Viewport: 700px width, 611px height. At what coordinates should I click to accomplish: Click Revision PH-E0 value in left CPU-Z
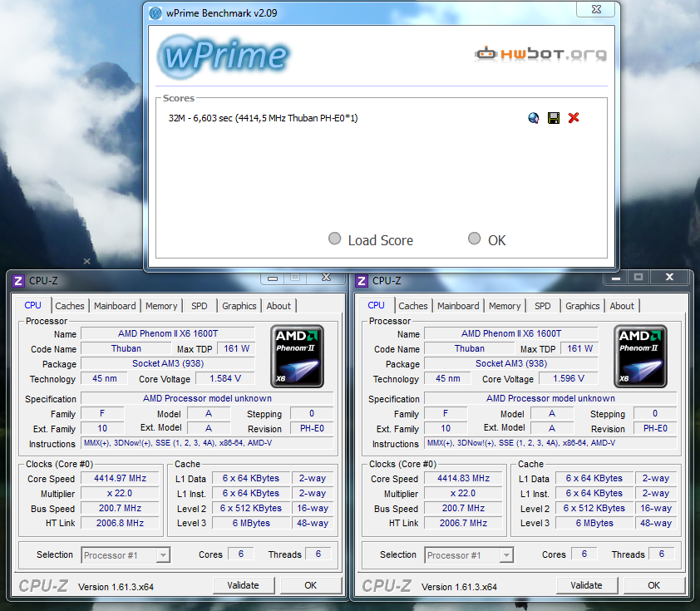click(312, 428)
